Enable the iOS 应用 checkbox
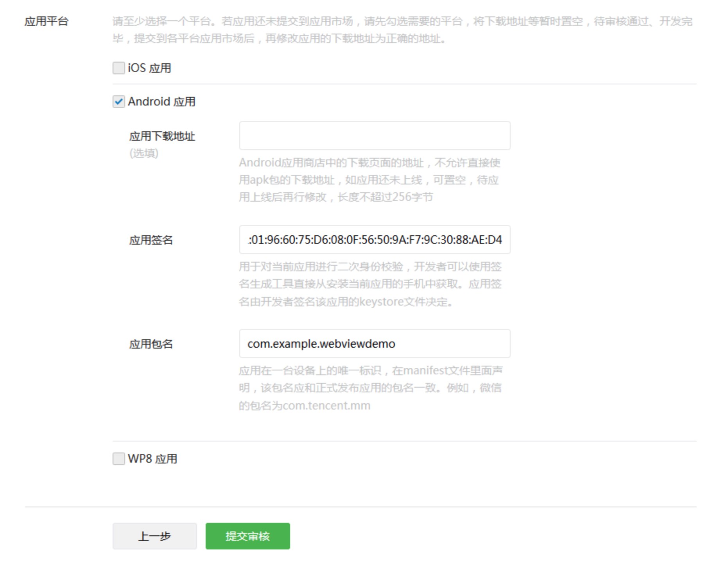The width and height of the screenshot is (728, 576). coord(119,68)
